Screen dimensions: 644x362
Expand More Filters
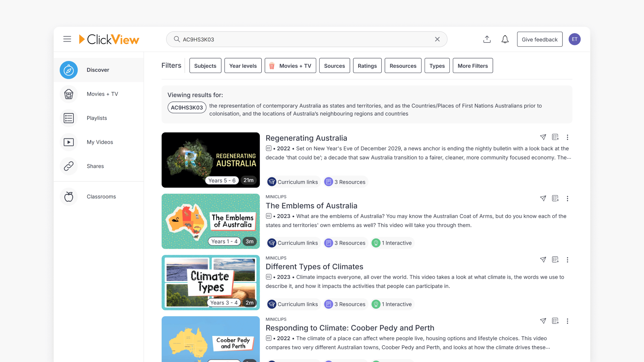click(473, 65)
